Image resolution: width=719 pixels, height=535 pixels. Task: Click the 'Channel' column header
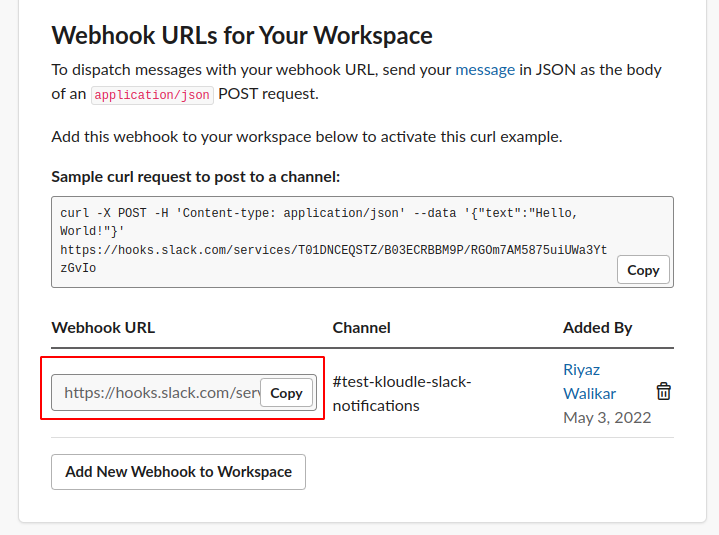pyautogui.click(x=361, y=328)
